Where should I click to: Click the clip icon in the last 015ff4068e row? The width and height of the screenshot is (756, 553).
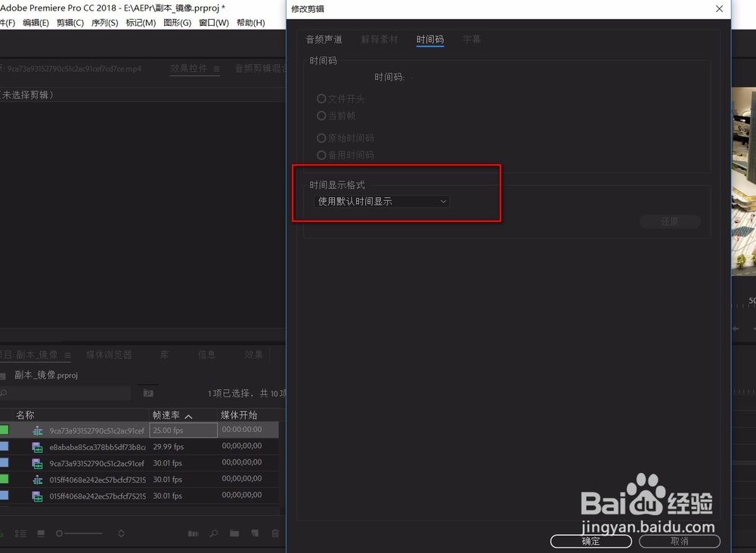[38, 496]
